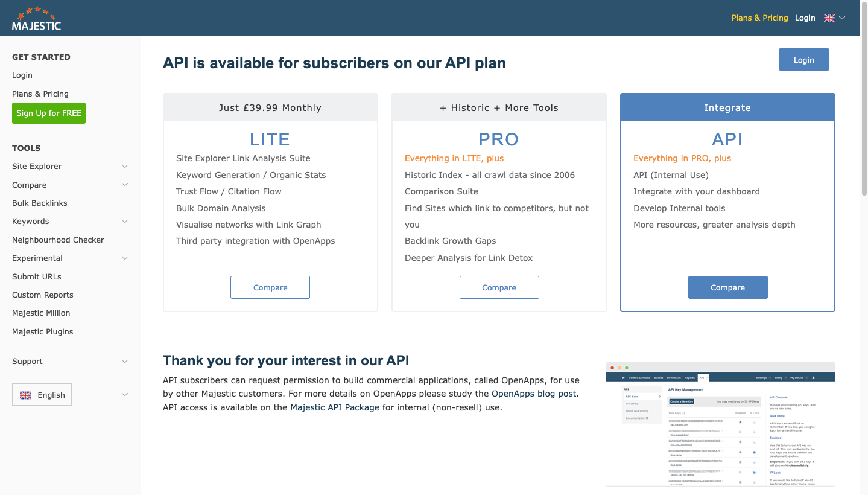
Task: Open Majestic Million in sidebar
Action: coord(41,313)
